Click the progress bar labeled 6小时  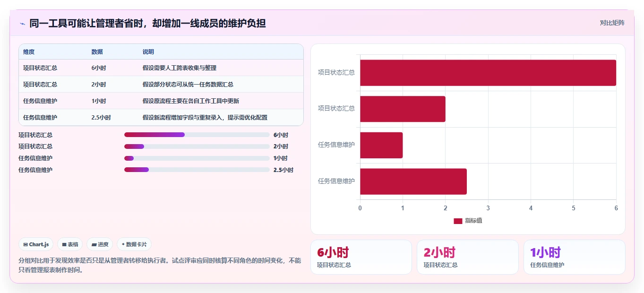pyautogui.click(x=197, y=135)
